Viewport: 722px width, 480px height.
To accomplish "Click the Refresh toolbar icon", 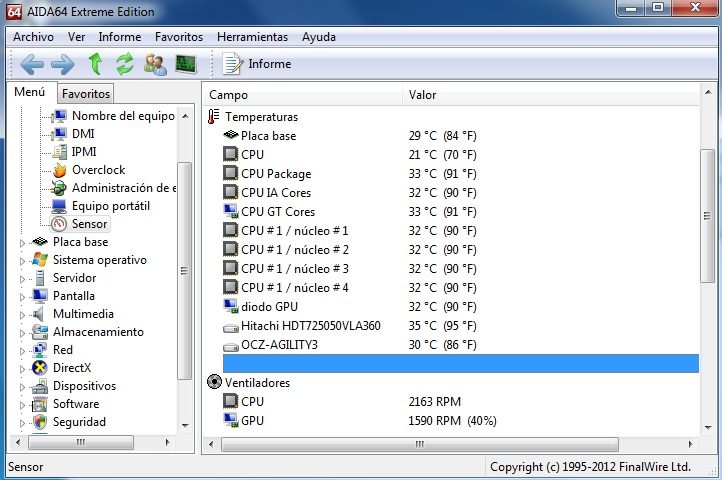I will [125, 65].
